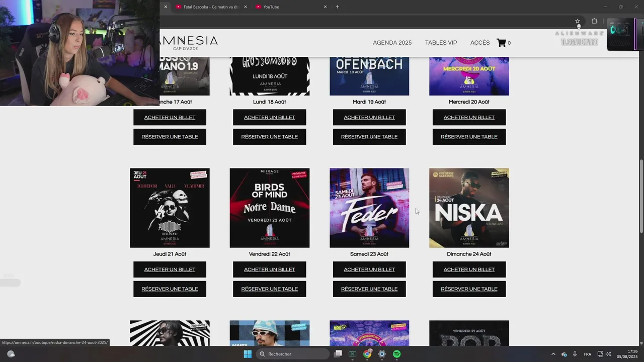Open the Ofenbach event poster

coord(369,76)
